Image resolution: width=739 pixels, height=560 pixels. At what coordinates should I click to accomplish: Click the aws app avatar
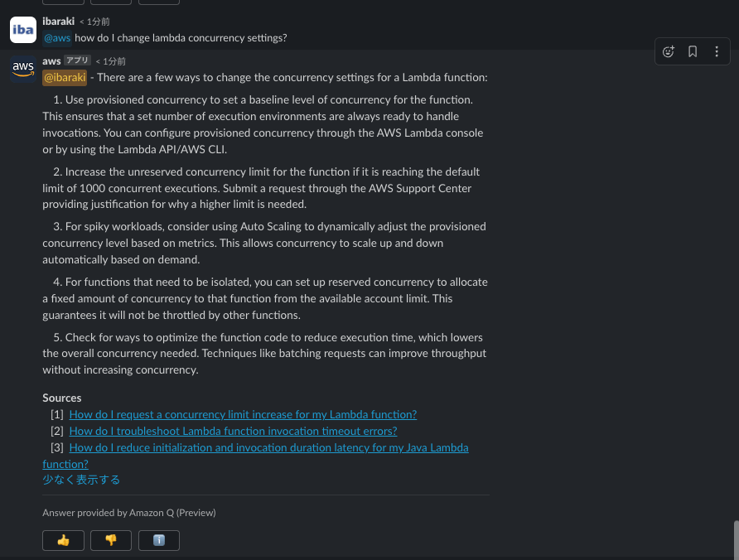click(23, 69)
